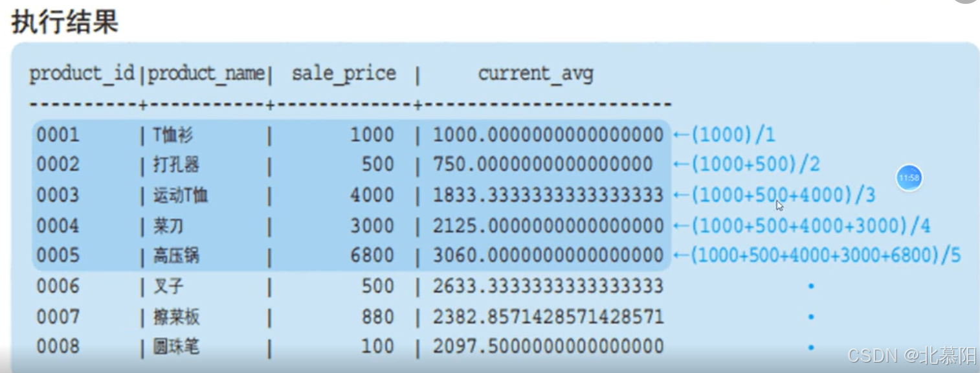This screenshot has height=373, width=980.
Task: Click product id 0004
Action: click(x=58, y=225)
